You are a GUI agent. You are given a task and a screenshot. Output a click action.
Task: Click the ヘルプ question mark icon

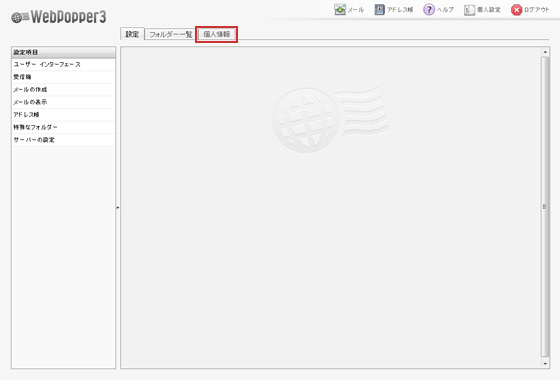[x=429, y=10]
